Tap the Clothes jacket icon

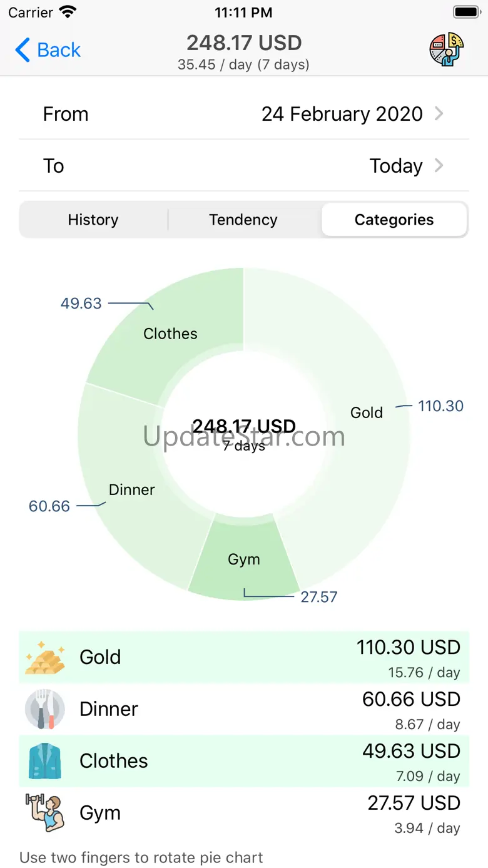[44, 761]
